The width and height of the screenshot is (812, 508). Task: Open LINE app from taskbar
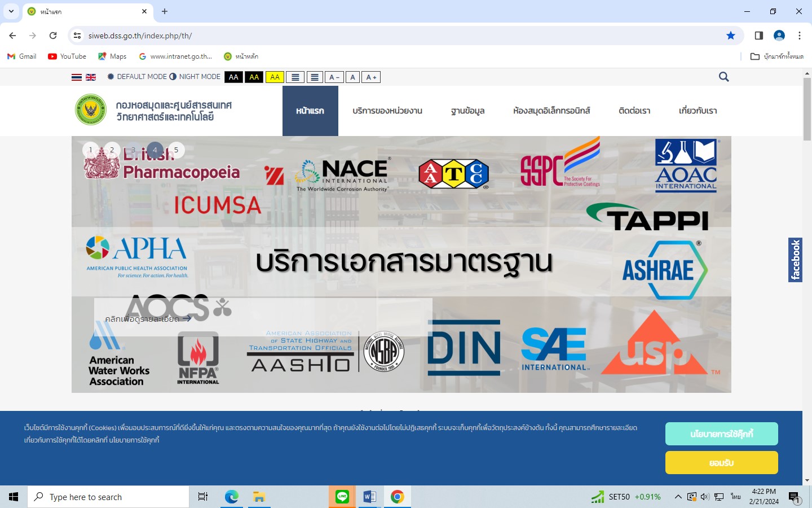[x=342, y=497]
